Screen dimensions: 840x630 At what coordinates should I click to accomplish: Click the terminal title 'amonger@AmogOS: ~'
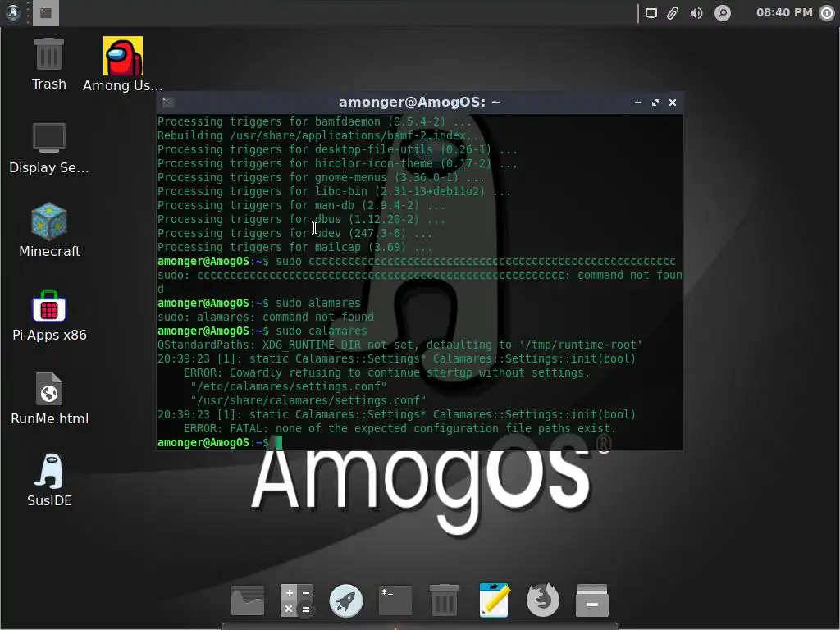(419, 102)
